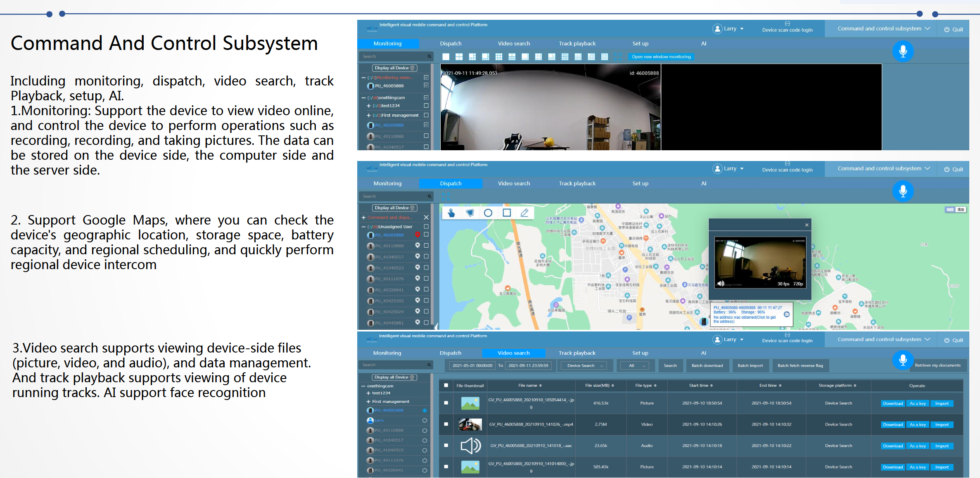The height and width of the screenshot is (478, 980).
Task: Open Set up tab in Video search panel
Action: [x=640, y=353]
